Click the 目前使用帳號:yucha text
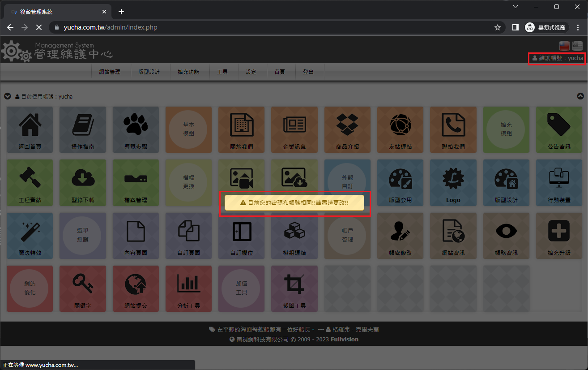 (47, 96)
